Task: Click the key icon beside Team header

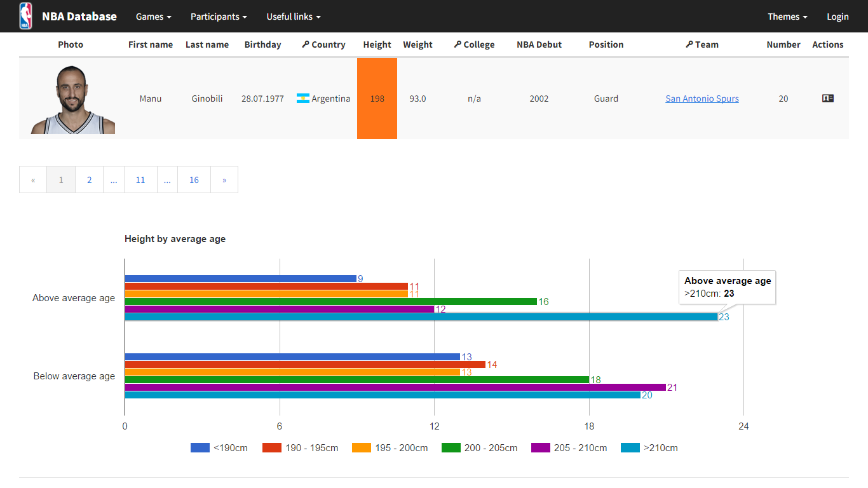Action: click(x=689, y=44)
